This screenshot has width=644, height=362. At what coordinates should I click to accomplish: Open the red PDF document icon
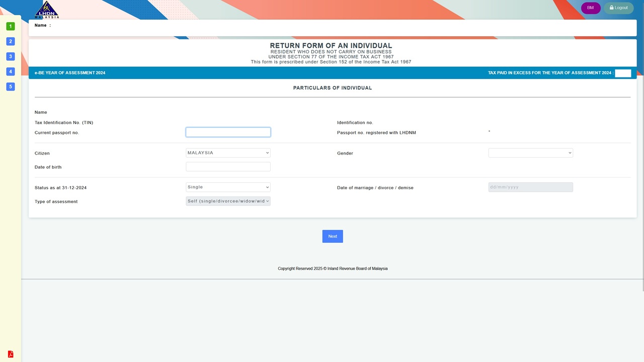(11, 354)
